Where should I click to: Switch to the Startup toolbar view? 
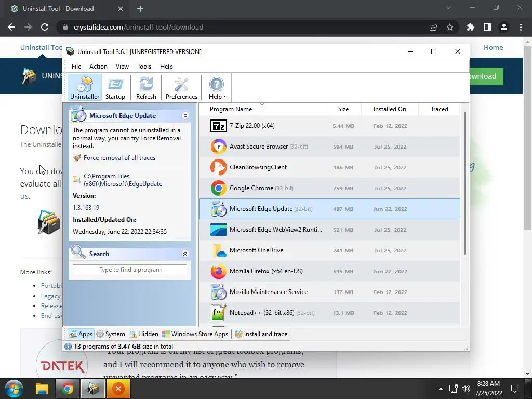pos(115,87)
